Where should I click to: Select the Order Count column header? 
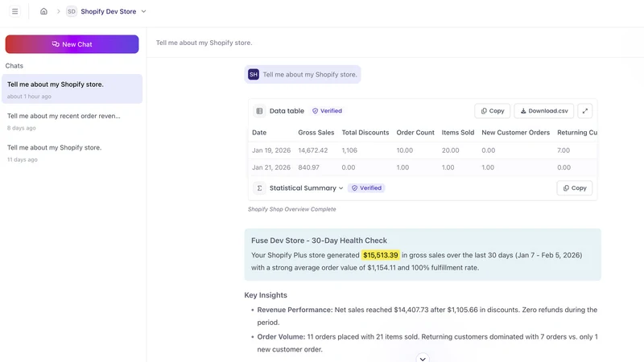(415, 133)
